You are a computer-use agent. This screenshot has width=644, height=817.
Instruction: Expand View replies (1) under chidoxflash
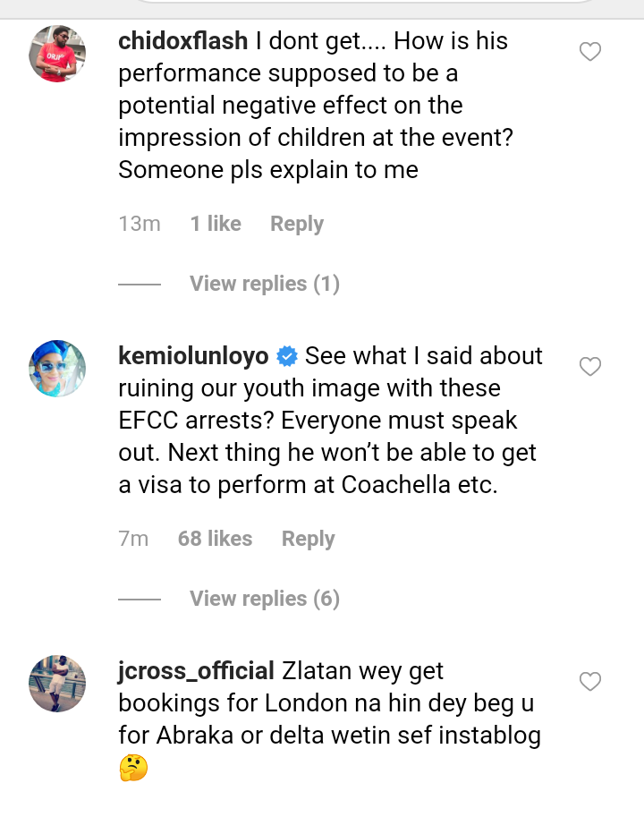[x=265, y=284]
